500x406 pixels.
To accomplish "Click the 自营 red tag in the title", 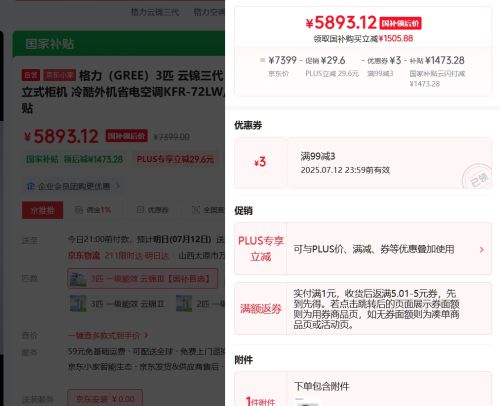I will click(31, 75).
